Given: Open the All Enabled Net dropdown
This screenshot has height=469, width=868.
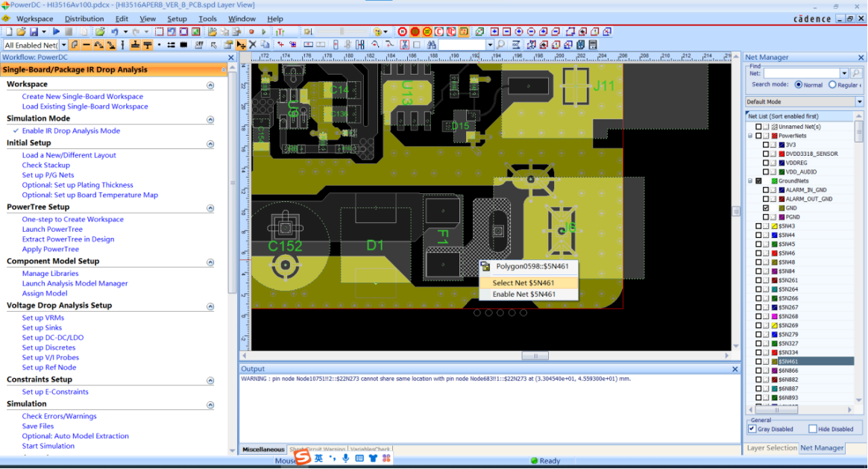Looking at the screenshot, I should (x=63, y=45).
